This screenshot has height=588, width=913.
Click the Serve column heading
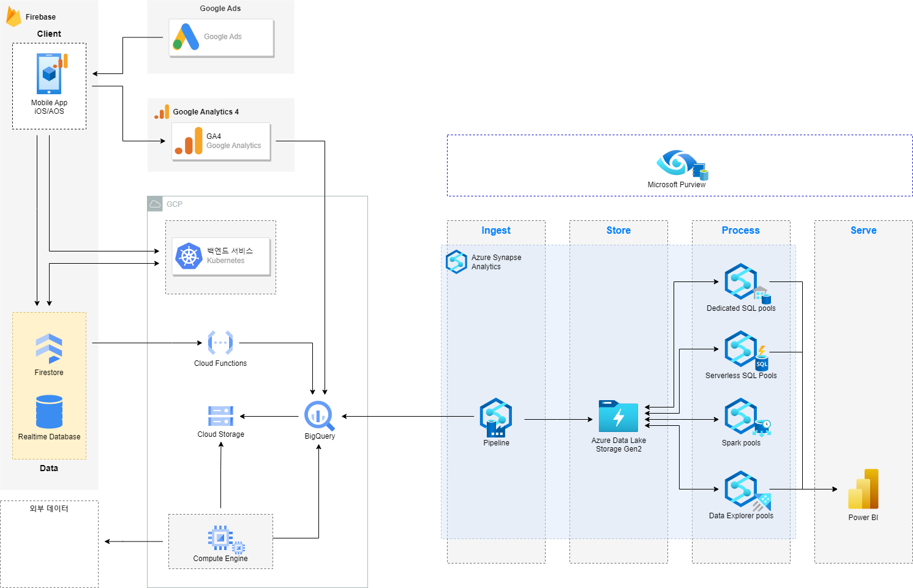click(863, 231)
